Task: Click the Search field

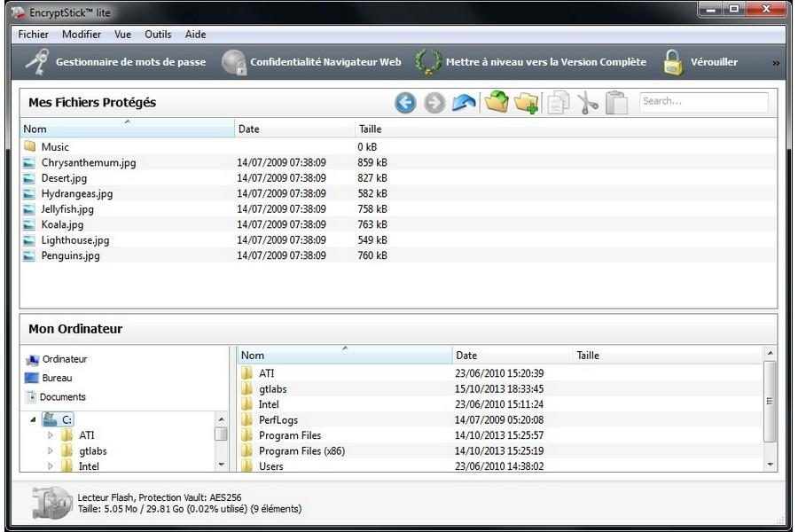Action: tap(703, 101)
